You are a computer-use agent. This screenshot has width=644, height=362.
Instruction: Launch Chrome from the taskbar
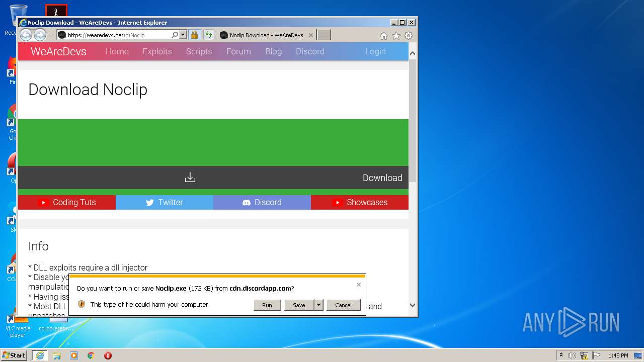coord(91,355)
